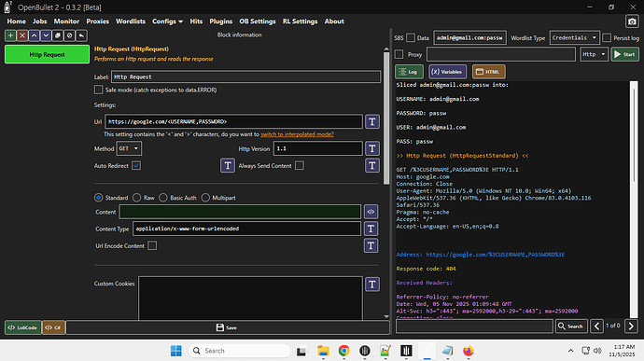Open the Jobs page
The image size is (644, 361).
[x=39, y=21]
